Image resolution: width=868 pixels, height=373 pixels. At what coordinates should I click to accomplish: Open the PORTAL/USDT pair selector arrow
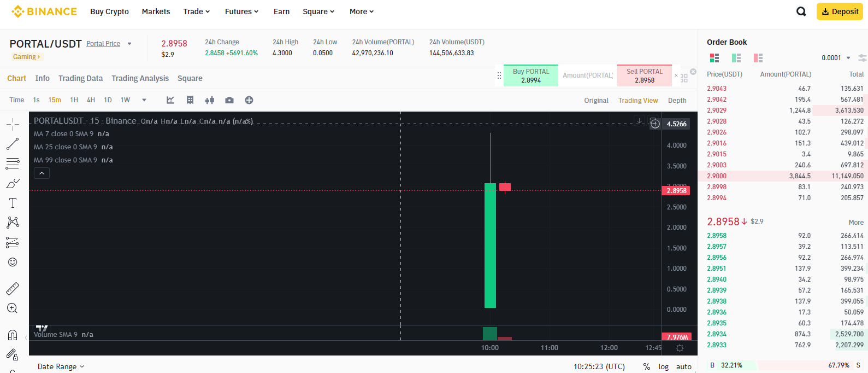[129, 44]
